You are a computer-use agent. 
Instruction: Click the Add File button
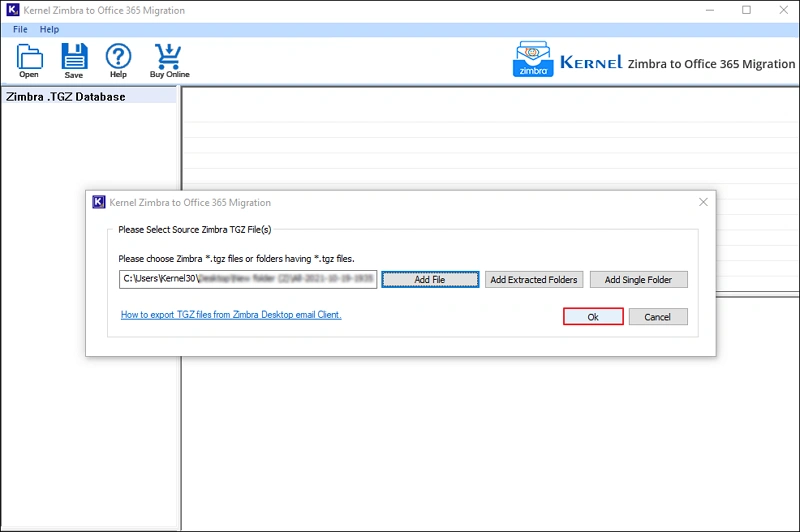click(x=430, y=280)
